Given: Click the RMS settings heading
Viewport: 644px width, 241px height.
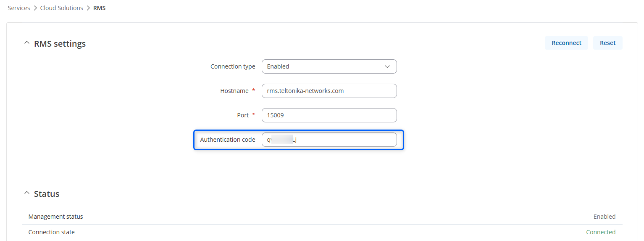Looking at the screenshot, I should (60, 44).
